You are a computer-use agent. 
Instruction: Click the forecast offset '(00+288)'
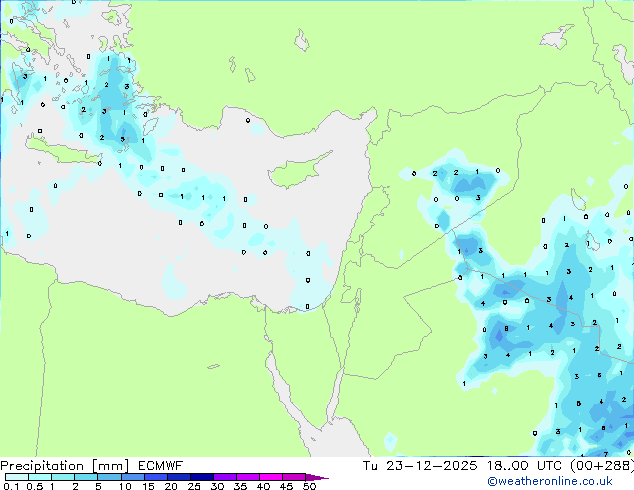pos(602,466)
